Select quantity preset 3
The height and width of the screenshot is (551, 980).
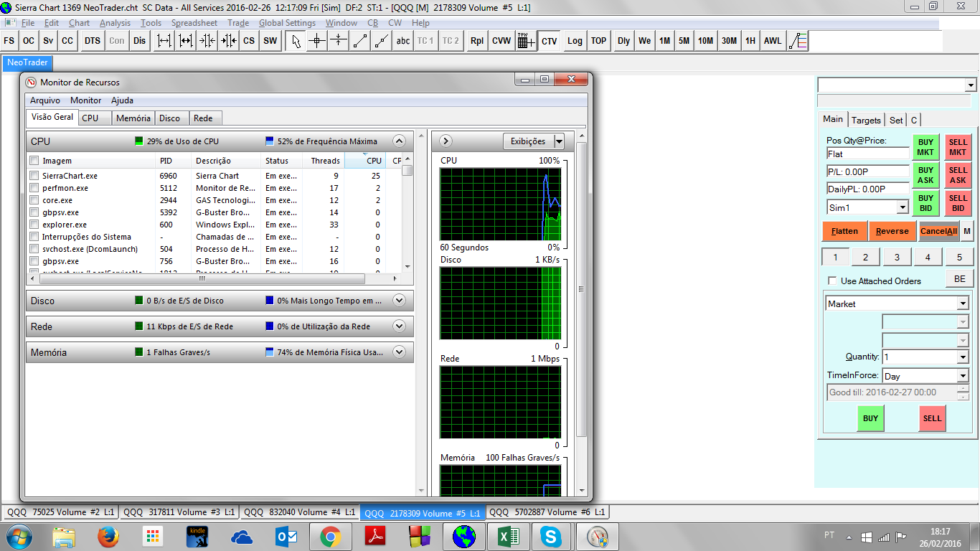coord(897,257)
